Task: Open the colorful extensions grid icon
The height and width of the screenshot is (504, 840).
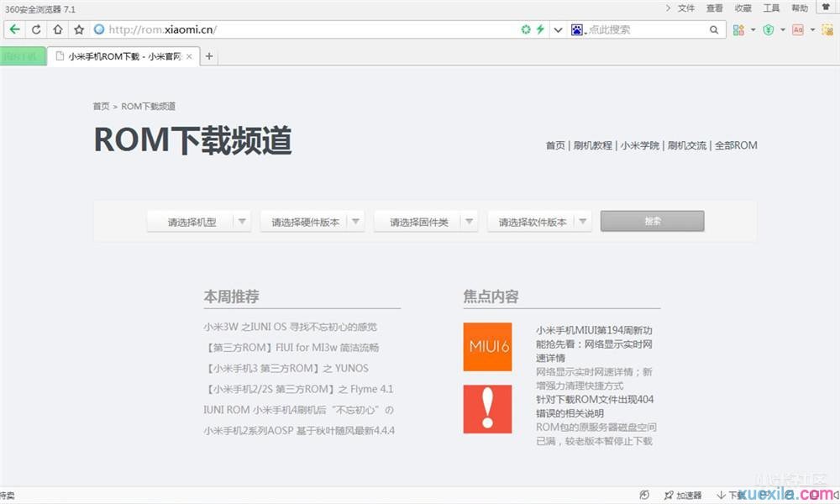Action: pos(738,30)
